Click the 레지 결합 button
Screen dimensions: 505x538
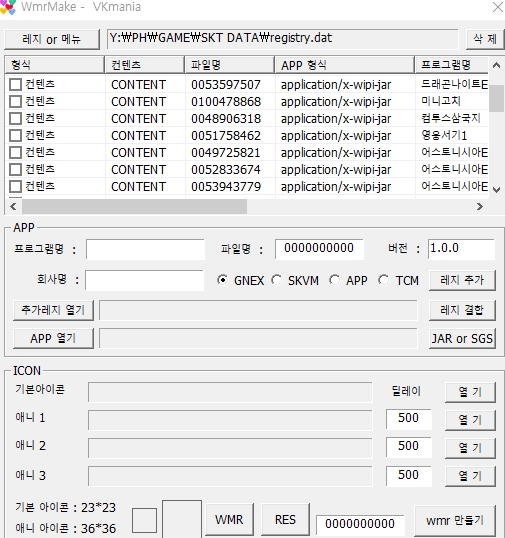[462, 310]
